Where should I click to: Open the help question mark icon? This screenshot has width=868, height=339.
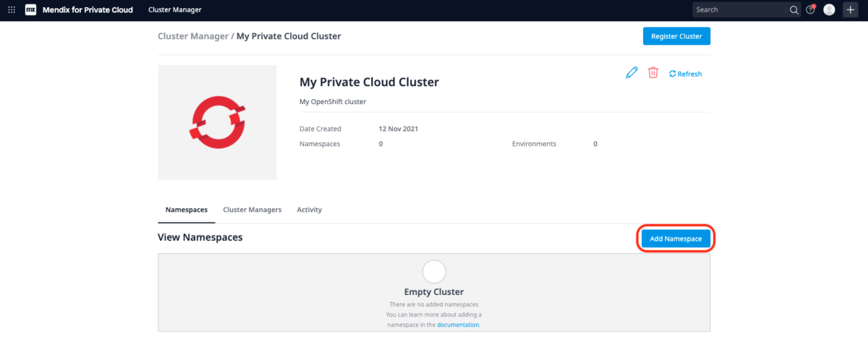click(x=811, y=10)
